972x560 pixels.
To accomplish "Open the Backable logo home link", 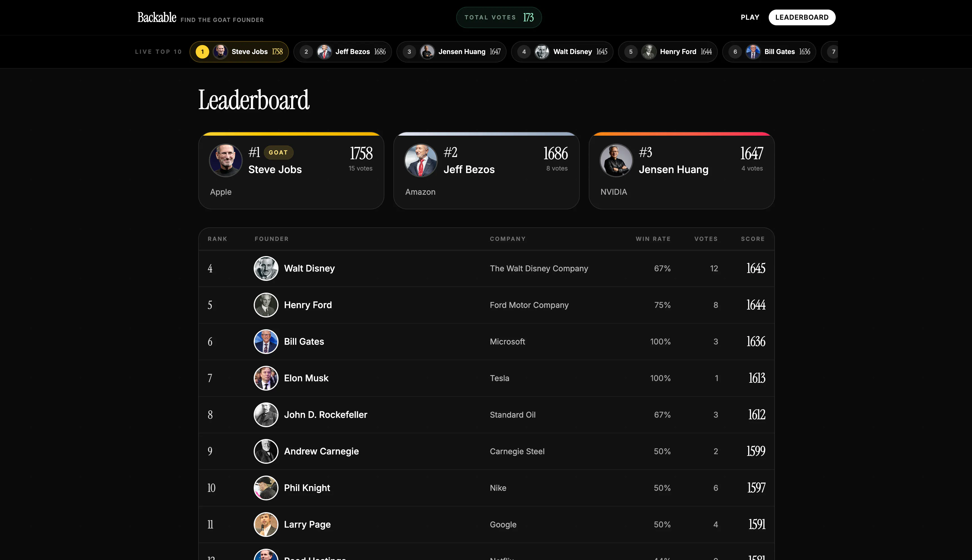I will coord(157,17).
